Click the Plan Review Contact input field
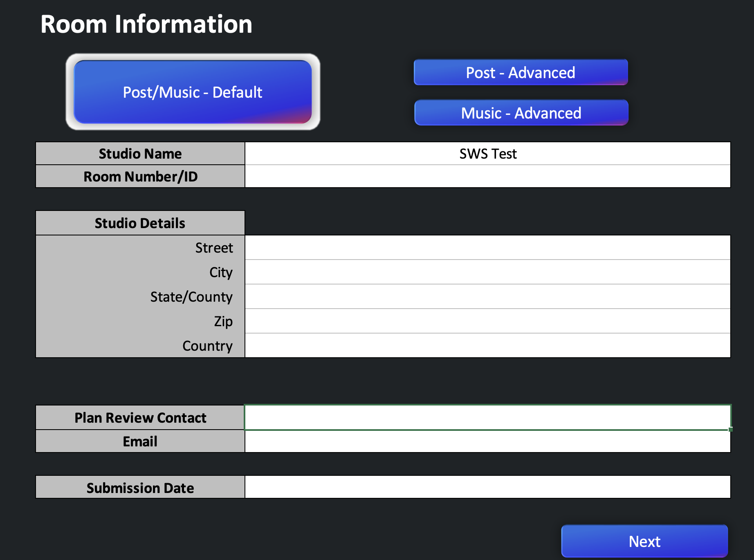Viewport: 754px width, 560px height. coord(487,417)
